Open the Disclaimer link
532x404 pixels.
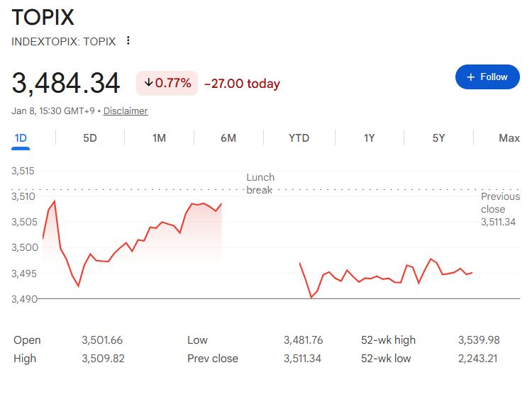pos(126,111)
